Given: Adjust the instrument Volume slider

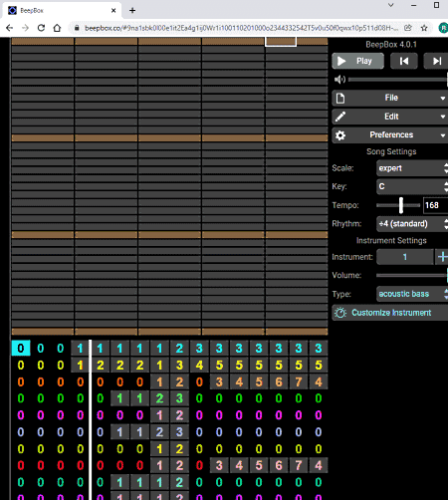Looking at the screenshot, I should click(x=412, y=275).
